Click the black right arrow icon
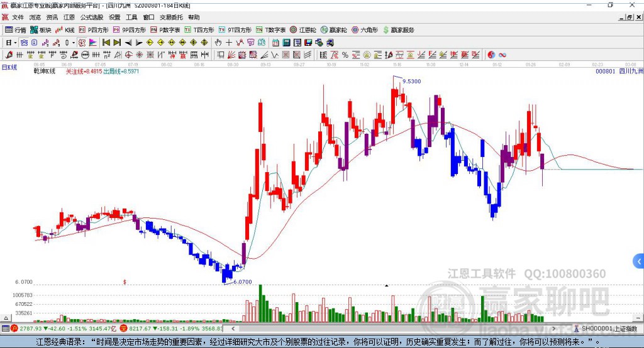Screen dimensions: 644x348 [x=139, y=43]
